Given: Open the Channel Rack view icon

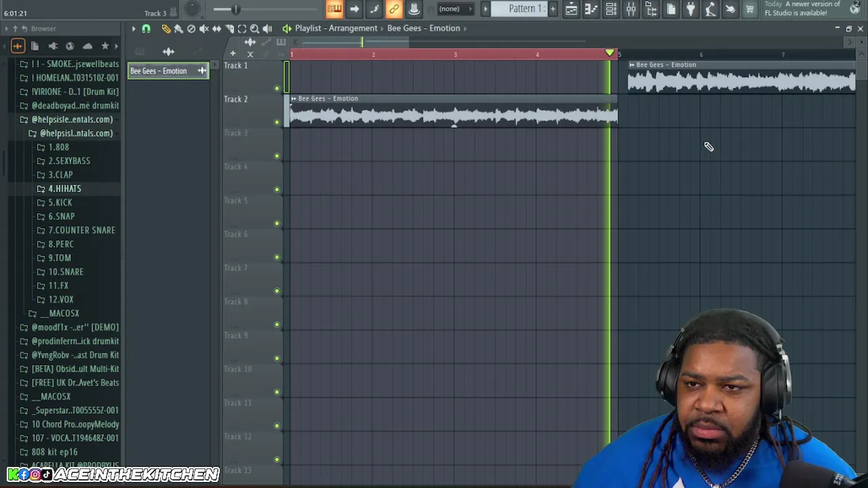Looking at the screenshot, I should point(611,9).
